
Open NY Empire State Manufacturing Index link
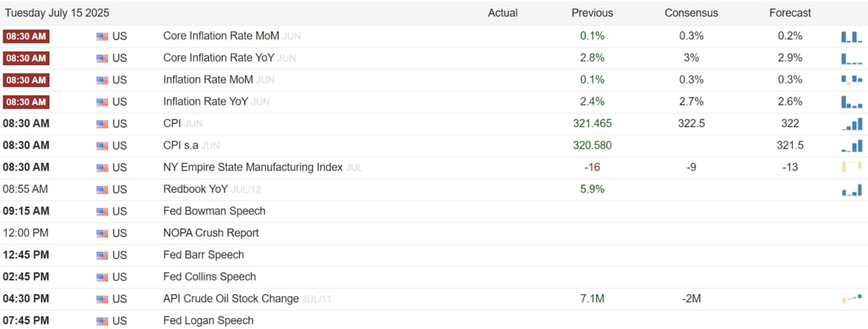point(253,167)
